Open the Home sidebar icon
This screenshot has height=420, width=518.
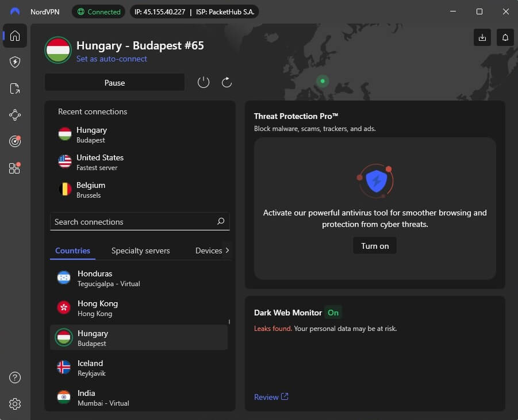(15, 36)
